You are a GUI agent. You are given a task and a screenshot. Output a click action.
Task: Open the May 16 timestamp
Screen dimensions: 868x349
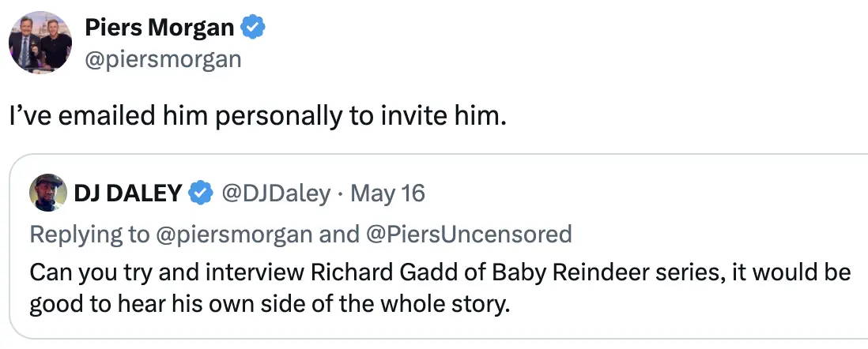tap(387, 193)
